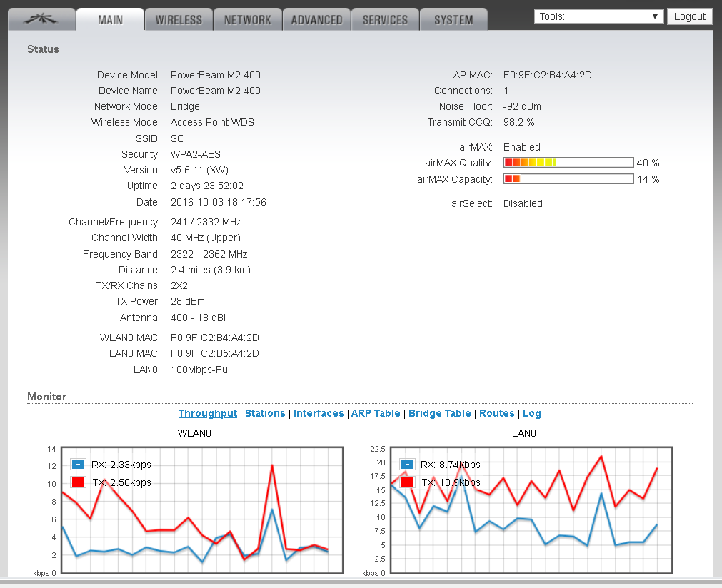The width and height of the screenshot is (722, 588).
Task: Show the Throughput monitor
Action: 208,413
